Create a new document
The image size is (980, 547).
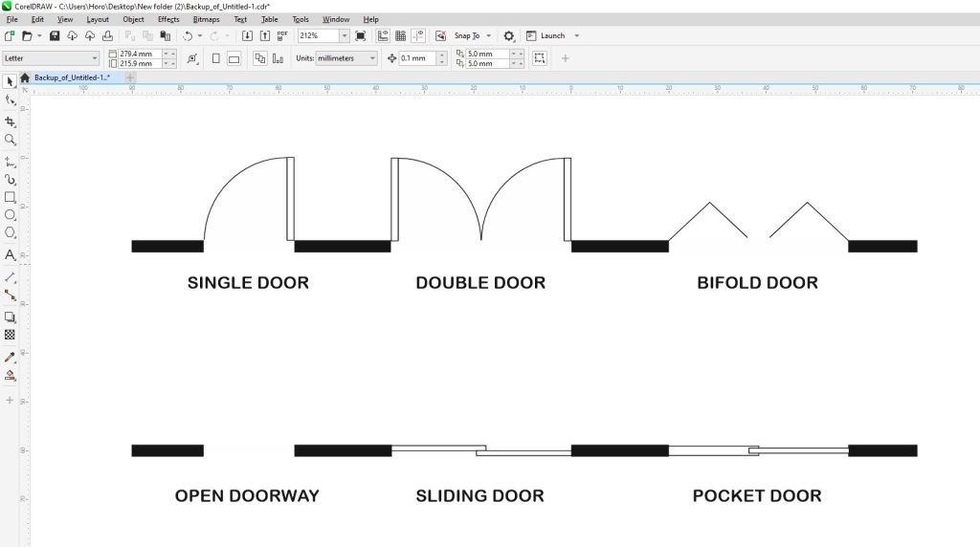pyautogui.click(x=10, y=36)
